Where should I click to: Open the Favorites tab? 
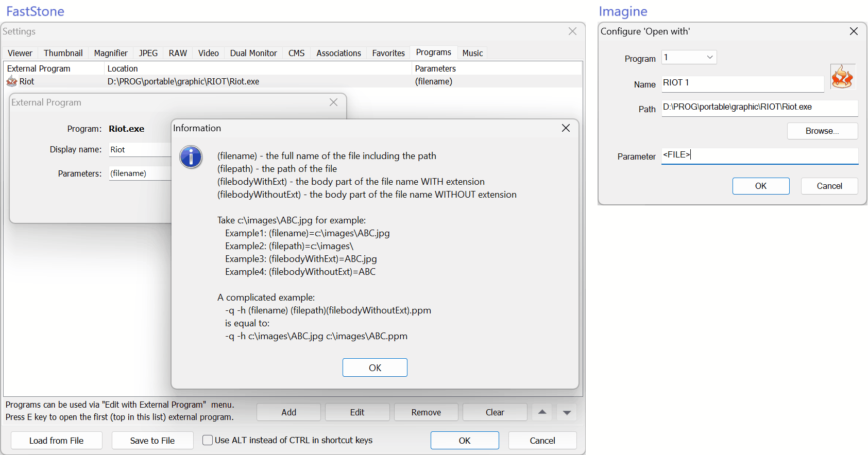[x=388, y=53]
